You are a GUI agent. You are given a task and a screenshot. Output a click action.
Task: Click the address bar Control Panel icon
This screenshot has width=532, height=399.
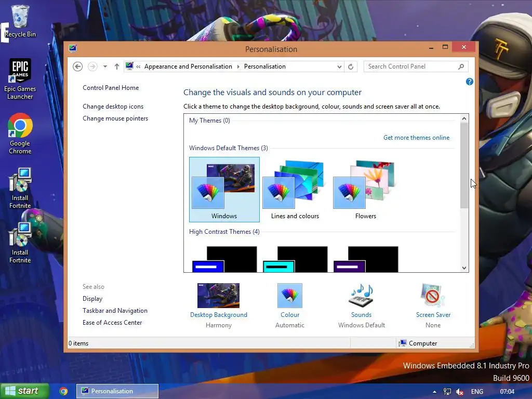tap(129, 66)
